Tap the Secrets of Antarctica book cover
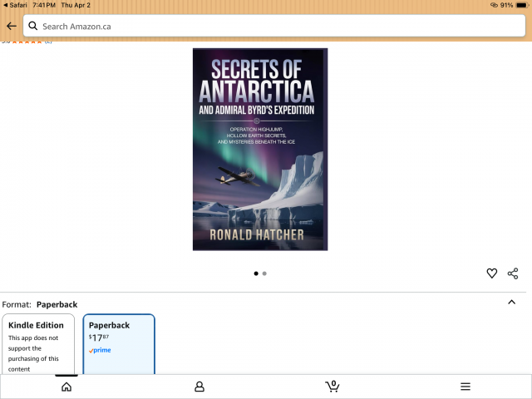This screenshot has width=532, height=399. pyautogui.click(x=259, y=150)
